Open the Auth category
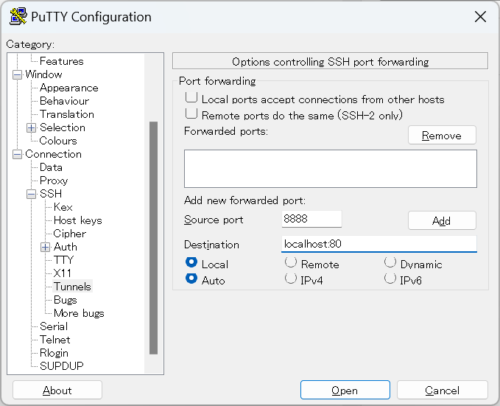Image resolution: width=500 pixels, height=406 pixels. pos(65,247)
